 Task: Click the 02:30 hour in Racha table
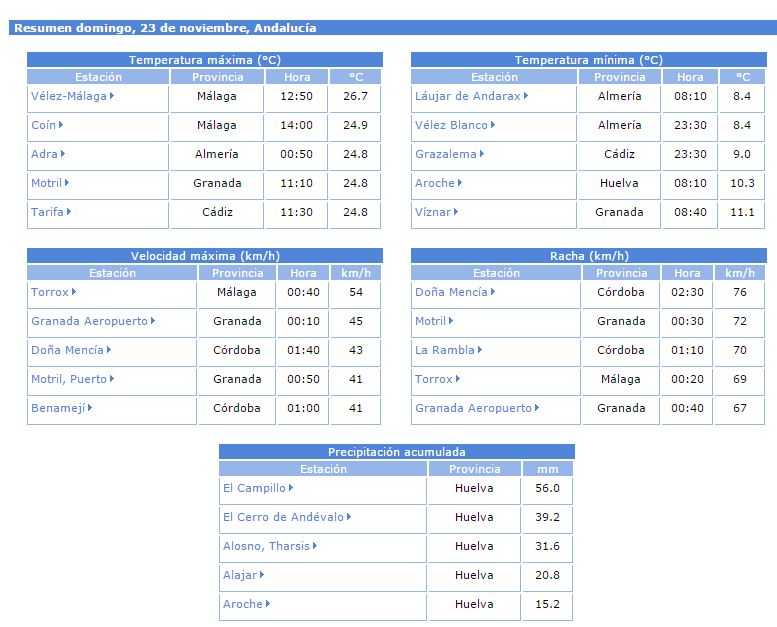click(687, 292)
